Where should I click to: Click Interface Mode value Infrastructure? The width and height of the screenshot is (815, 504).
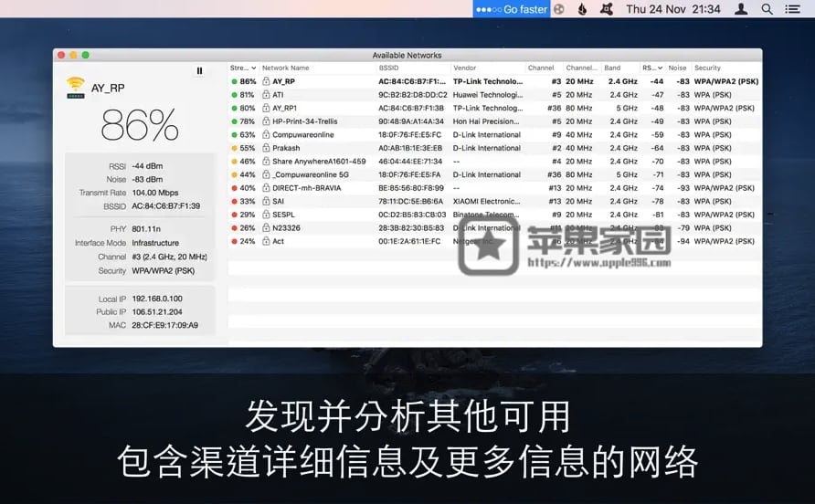point(155,243)
